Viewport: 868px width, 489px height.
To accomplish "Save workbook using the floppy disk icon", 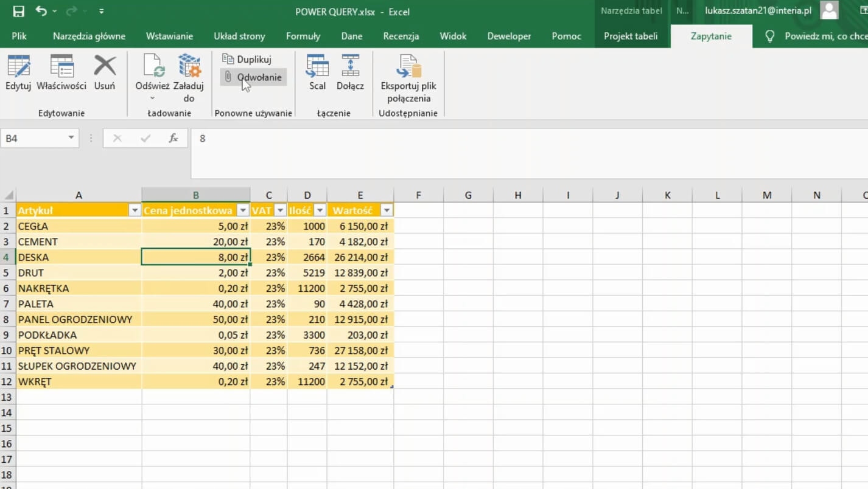I will [x=19, y=12].
